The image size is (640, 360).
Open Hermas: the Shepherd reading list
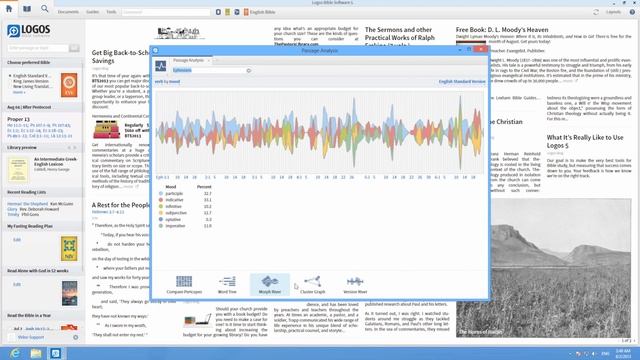(x=27, y=204)
